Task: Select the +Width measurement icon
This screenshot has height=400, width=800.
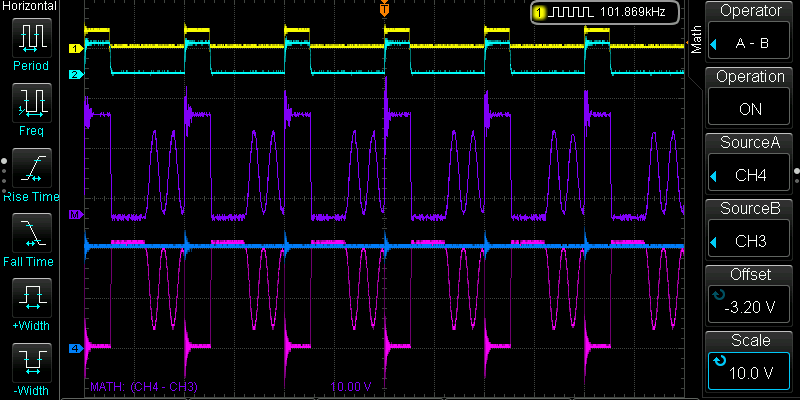Action: pos(32,298)
